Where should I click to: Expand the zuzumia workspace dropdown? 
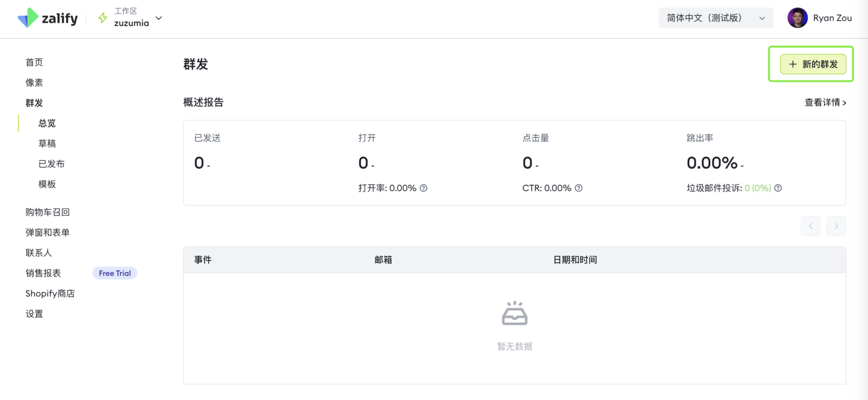coord(158,18)
